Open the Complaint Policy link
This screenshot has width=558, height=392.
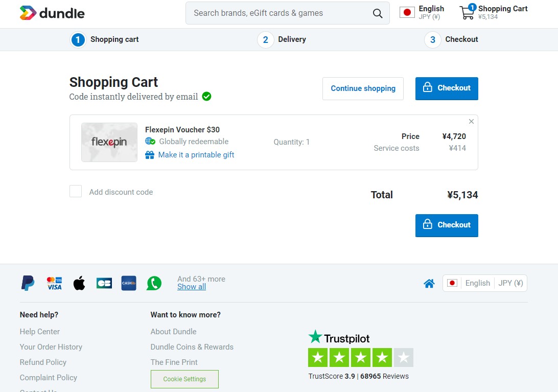49,377
